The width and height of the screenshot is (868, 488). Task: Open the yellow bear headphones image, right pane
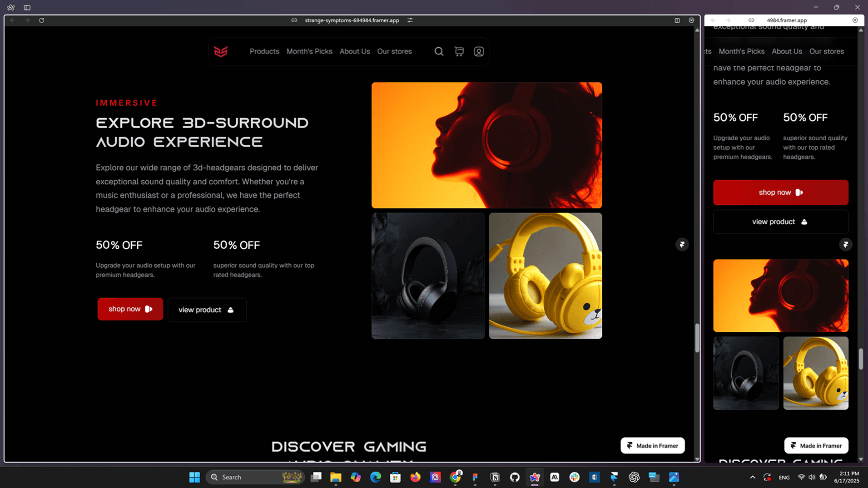(x=816, y=373)
